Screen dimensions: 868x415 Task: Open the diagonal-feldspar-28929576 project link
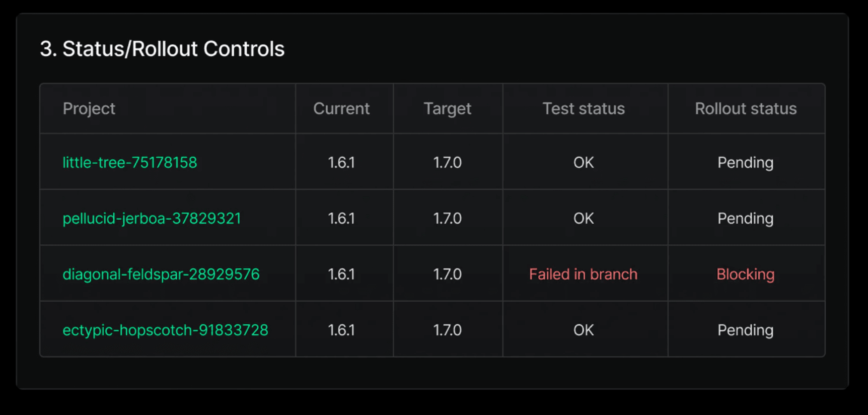pyautogui.click(x=161, y=274)
